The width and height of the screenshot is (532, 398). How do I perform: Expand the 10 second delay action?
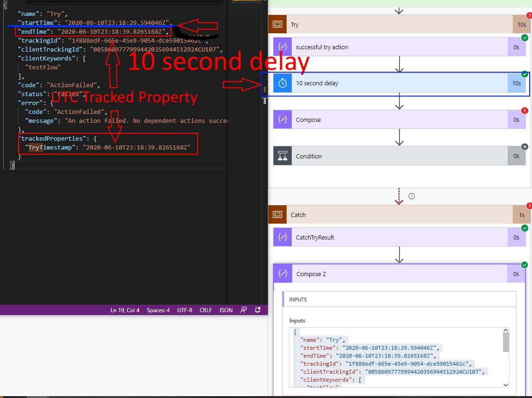coord(399,83)
